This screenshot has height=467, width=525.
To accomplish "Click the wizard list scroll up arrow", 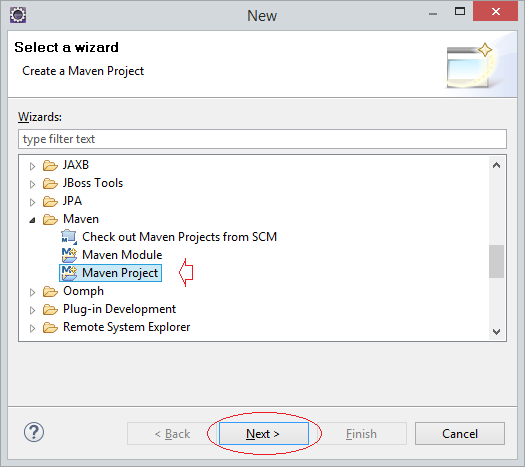I will (497, 165).
